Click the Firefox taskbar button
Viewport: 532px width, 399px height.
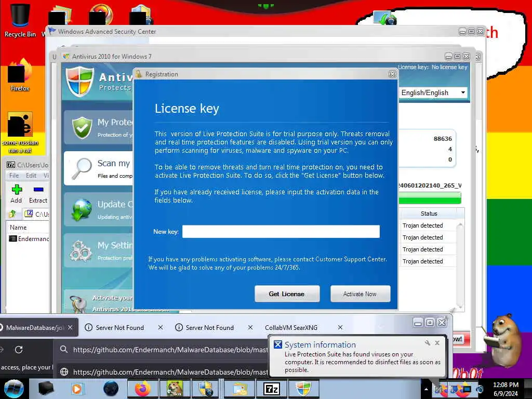[143, 389]
